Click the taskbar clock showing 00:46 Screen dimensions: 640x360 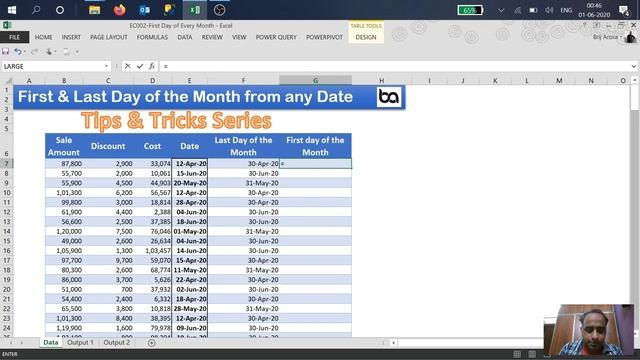[594, 10]
